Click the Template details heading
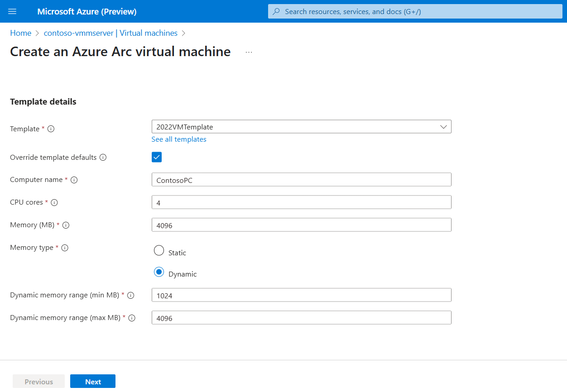The image size is (567, 392). coord(43,102)
